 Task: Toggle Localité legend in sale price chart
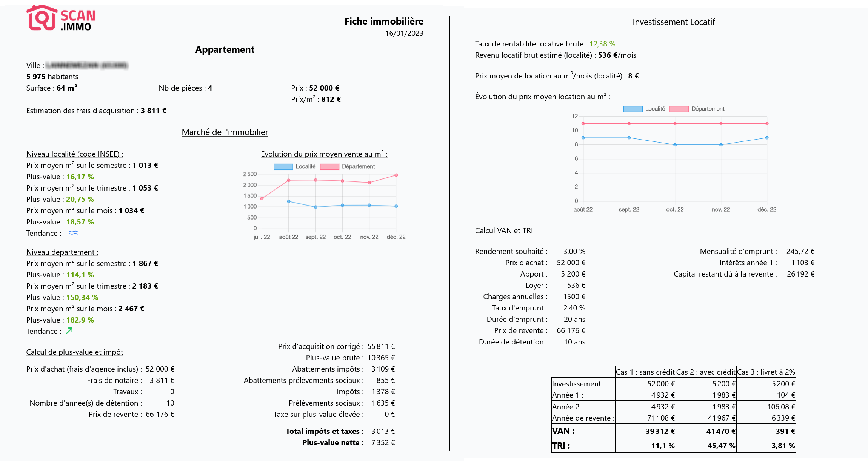coord(294,166)
